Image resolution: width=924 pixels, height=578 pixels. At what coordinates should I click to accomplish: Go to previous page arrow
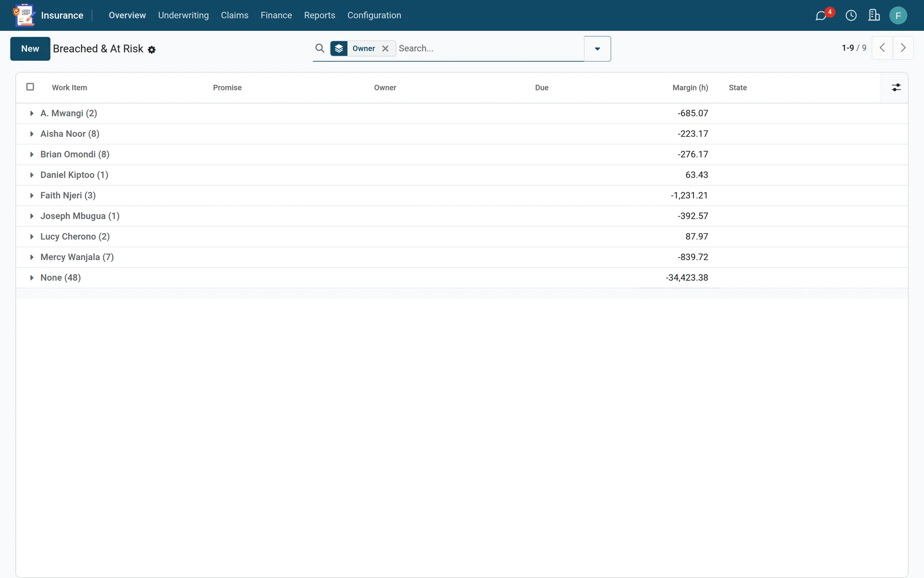(882, 48)
